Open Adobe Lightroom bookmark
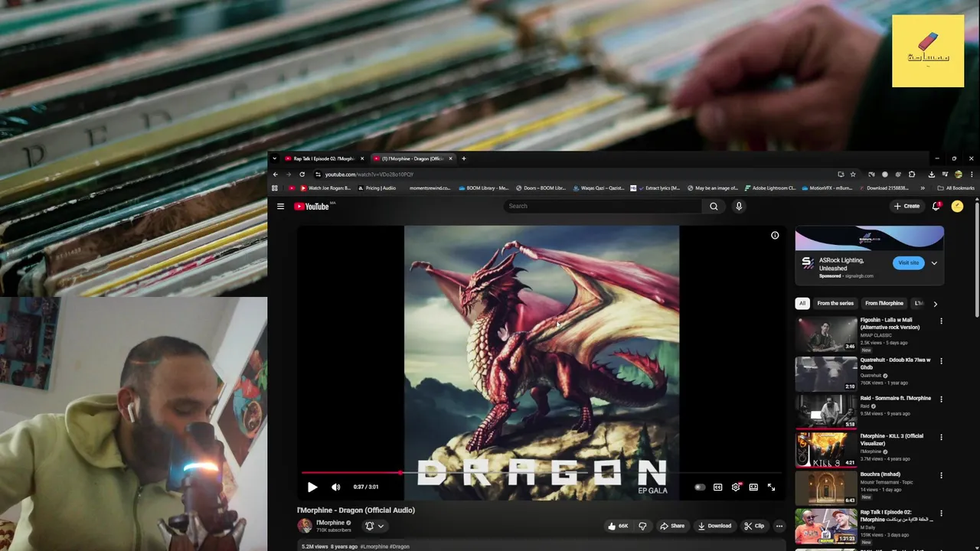Viewport: 980px width, 551px height. [x=770, y=187]
